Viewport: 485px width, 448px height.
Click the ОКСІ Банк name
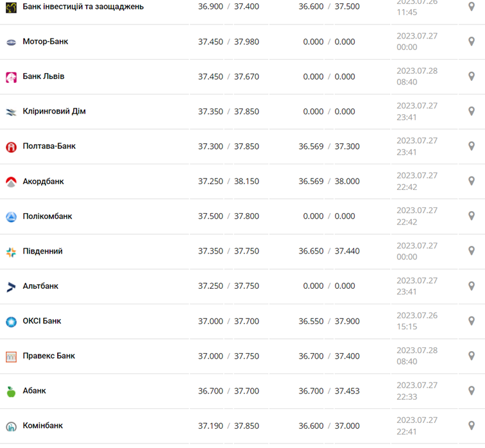(42, 321)
